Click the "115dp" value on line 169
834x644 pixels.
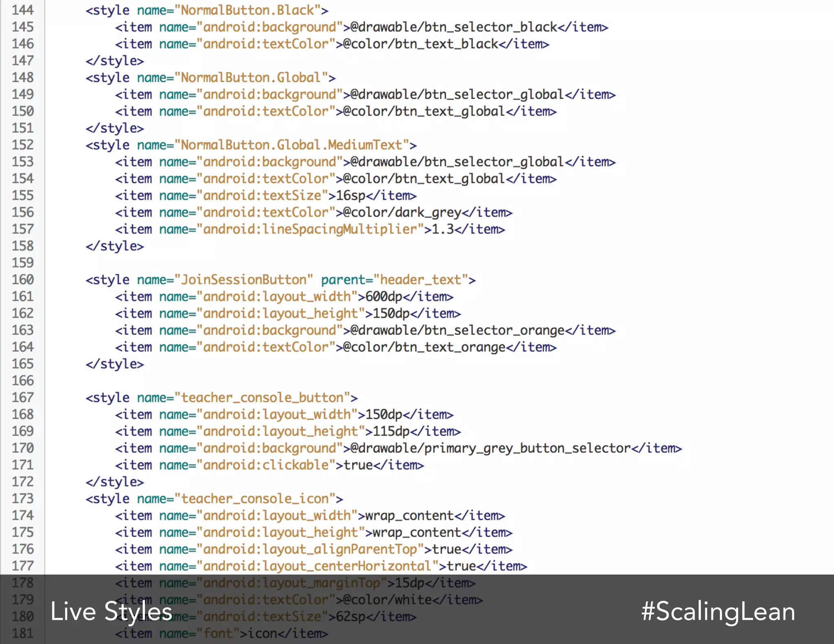[391, 431]
